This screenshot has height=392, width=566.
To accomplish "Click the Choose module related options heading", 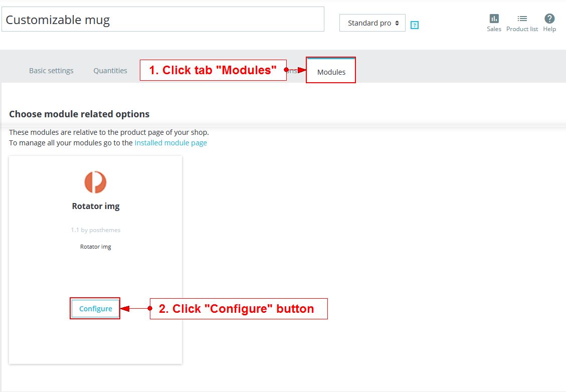I will click(x=79, y=114).
